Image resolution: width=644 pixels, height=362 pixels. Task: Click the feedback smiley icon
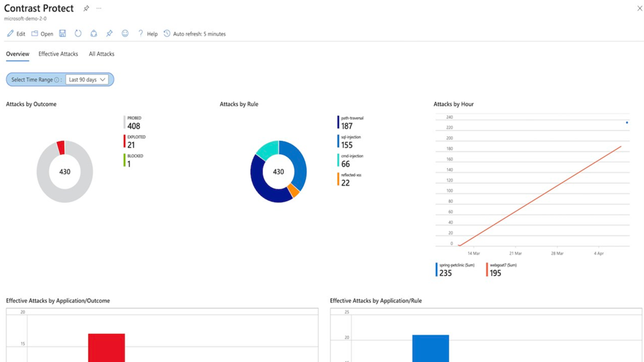click(125, 34)
